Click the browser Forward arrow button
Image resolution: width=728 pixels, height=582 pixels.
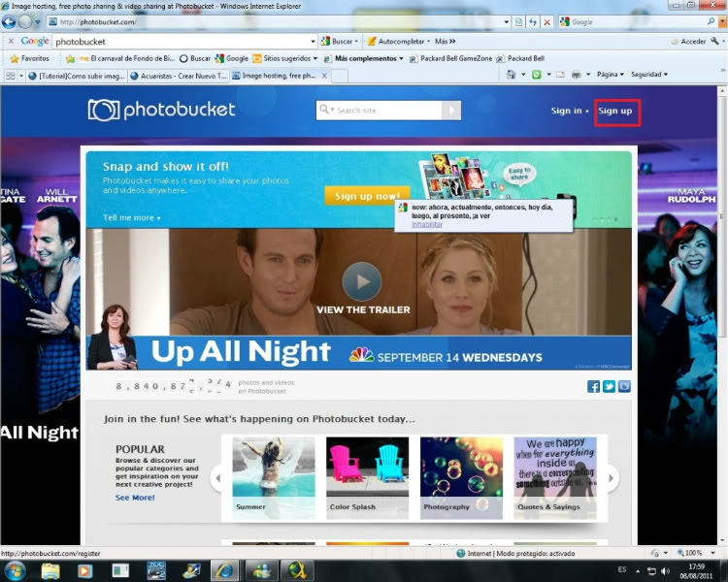coord(25,21)
